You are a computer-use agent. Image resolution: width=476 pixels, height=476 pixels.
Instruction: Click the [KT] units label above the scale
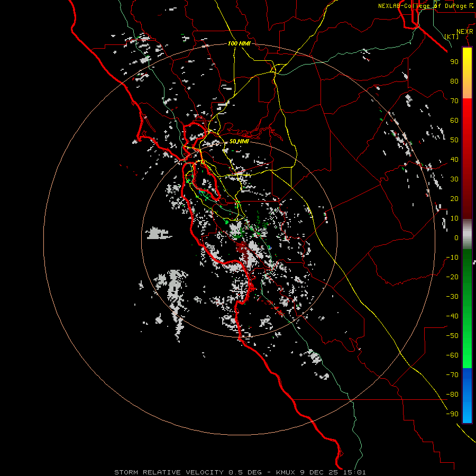click(452, 36)
